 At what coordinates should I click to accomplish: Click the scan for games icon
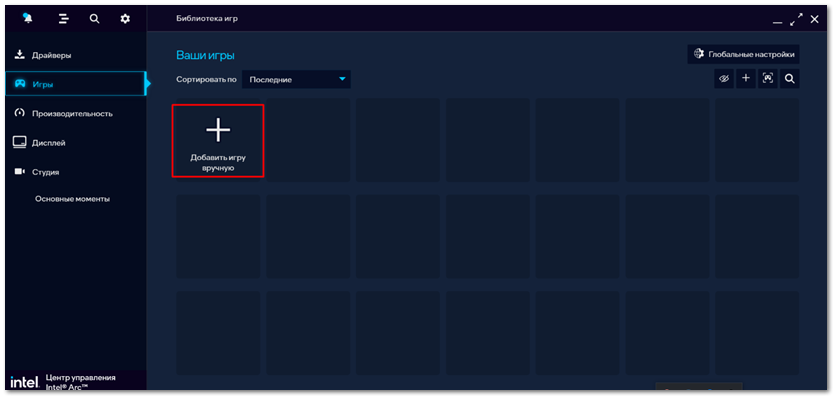pos(768,79)
